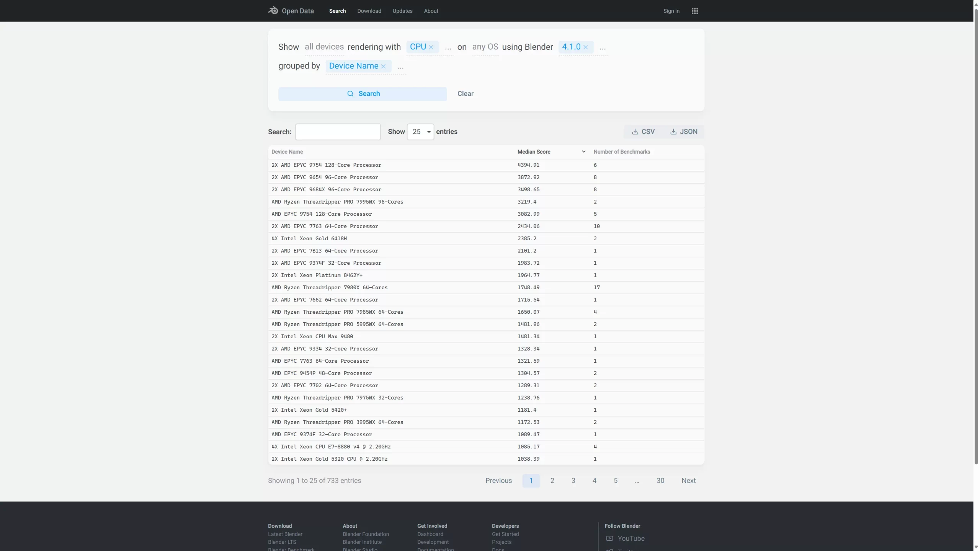Click the Blender logo icon

273,10
